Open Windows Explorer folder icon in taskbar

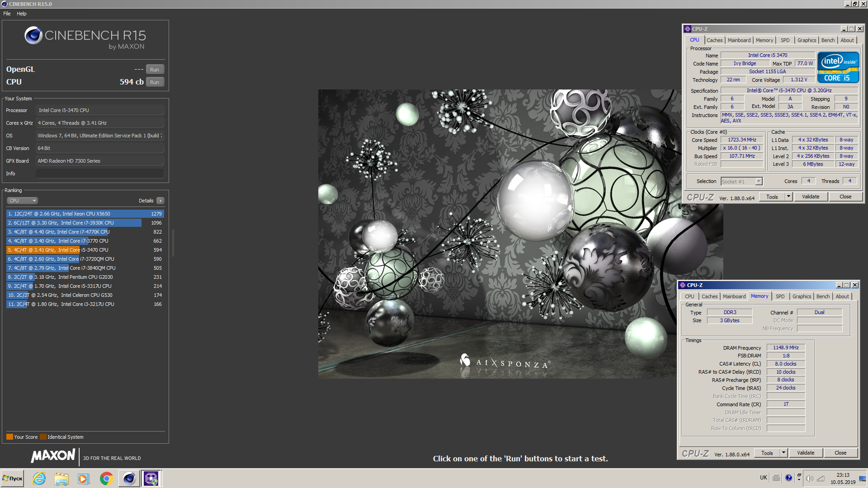coord(61,479)
